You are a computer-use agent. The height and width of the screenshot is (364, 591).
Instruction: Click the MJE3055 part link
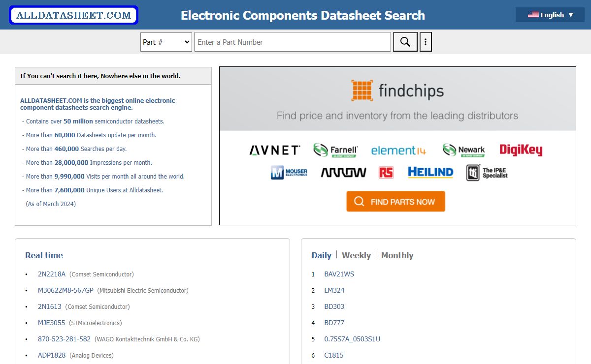click(51, 323)
